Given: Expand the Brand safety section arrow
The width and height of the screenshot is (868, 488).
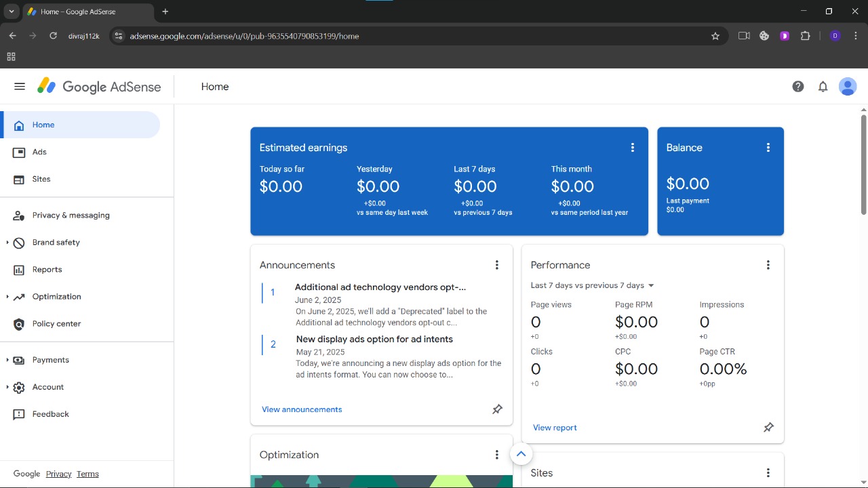Looking at the screenshot, I should click(7, 243).
